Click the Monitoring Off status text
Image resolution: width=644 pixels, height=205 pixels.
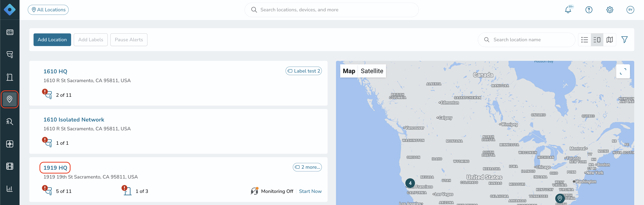pyautogui.click(x=277, y=191)
